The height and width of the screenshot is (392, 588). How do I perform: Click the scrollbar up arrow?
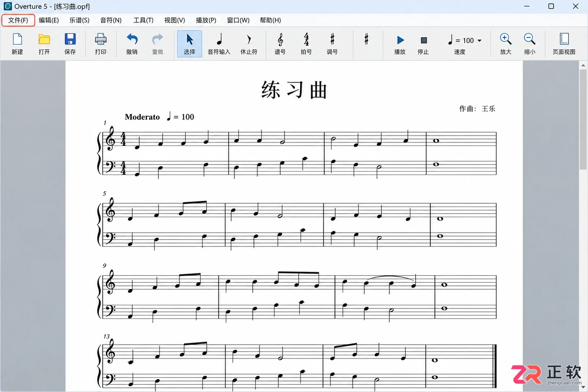pyautogui.click(x=583, y=65)
